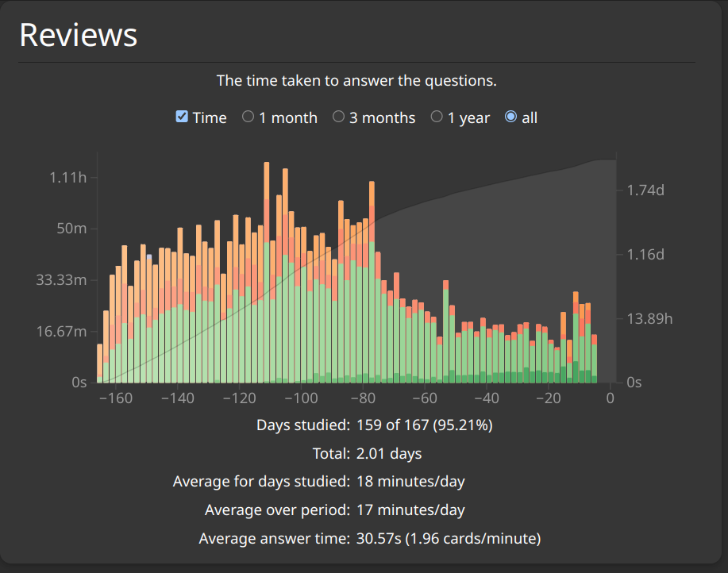Click the 13.89h right axis label
The height and width of the screenshot is (573, 728).
[649, 319]
